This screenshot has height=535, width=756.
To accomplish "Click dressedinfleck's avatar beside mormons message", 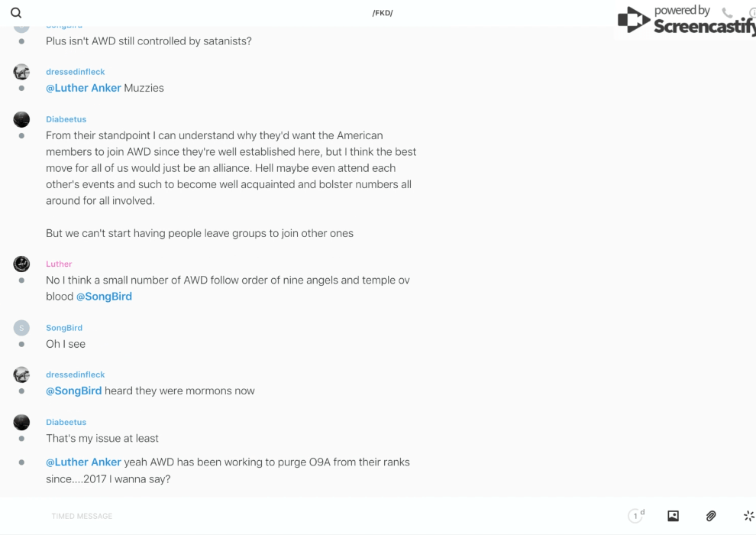I will tap(21, 374).
